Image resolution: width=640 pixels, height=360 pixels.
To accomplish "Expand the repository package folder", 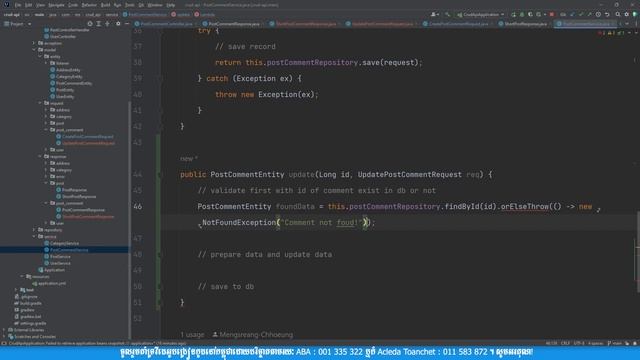I will (34, 230).
